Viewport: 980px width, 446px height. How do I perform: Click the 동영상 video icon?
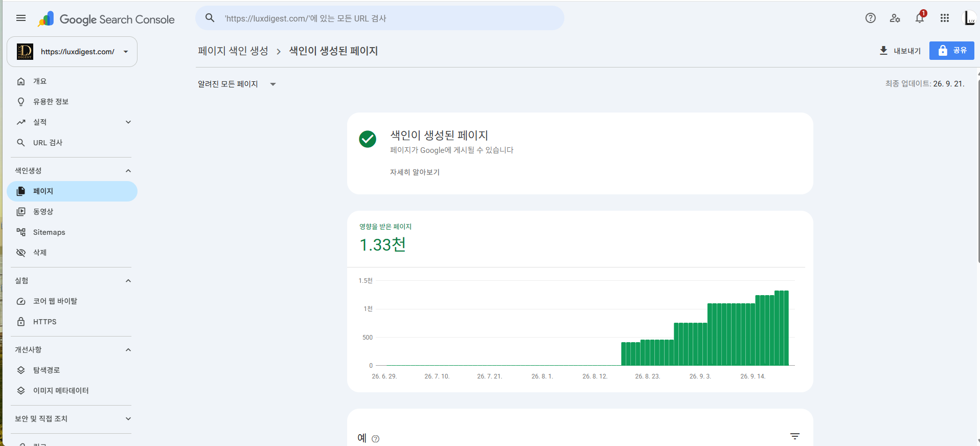coord(21,212)
